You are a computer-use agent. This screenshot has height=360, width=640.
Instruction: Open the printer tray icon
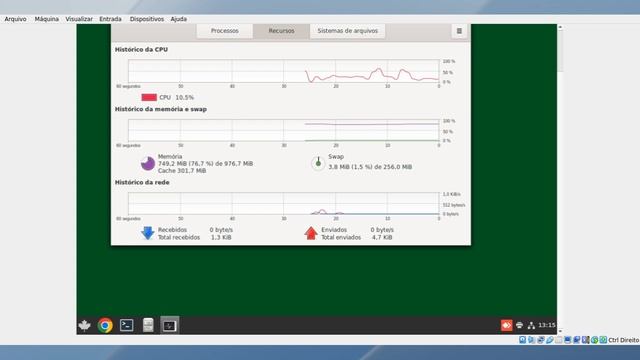(519, 325)
